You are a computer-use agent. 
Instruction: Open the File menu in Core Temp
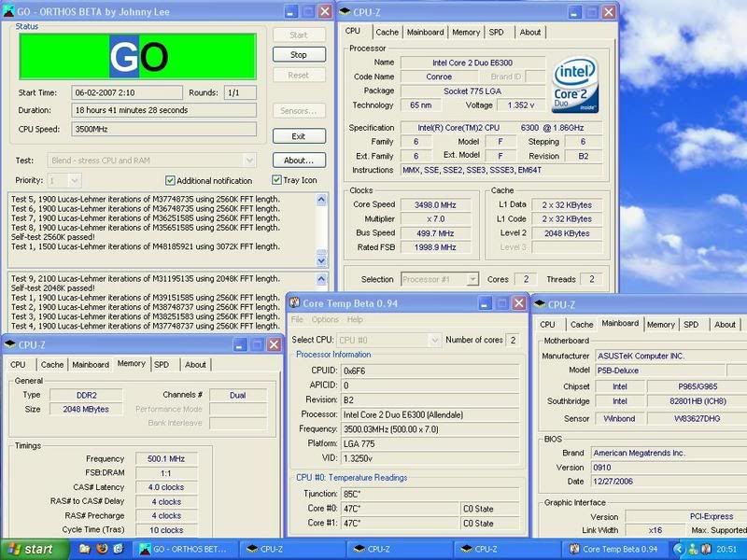click(x=297, y=319)
